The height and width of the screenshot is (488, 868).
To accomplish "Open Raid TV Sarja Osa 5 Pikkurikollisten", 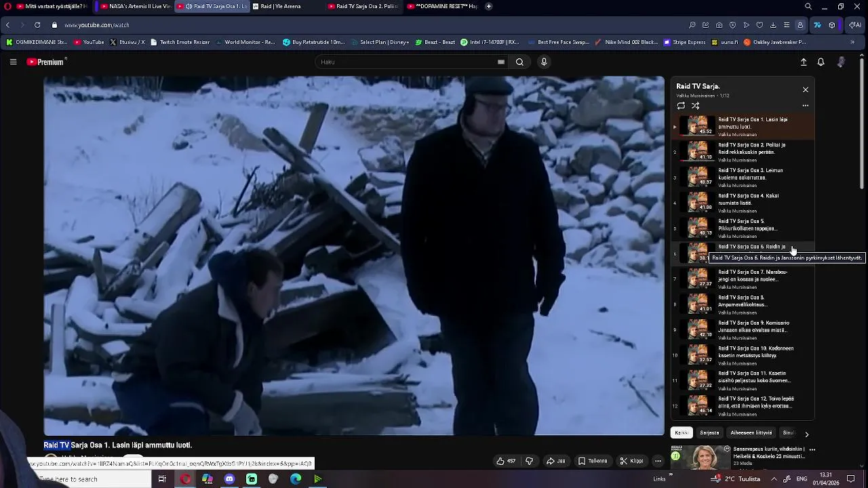I will point(743,228).
